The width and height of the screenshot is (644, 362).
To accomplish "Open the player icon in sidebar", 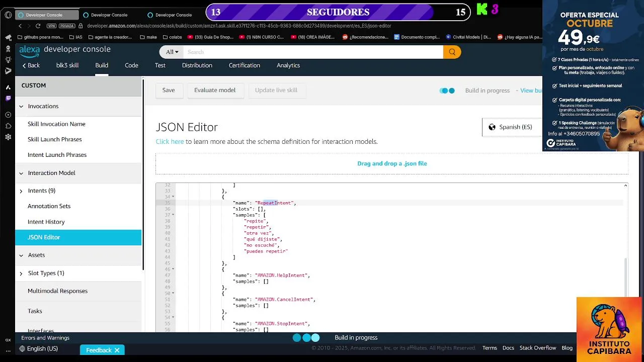I will [x=8, y=115].
